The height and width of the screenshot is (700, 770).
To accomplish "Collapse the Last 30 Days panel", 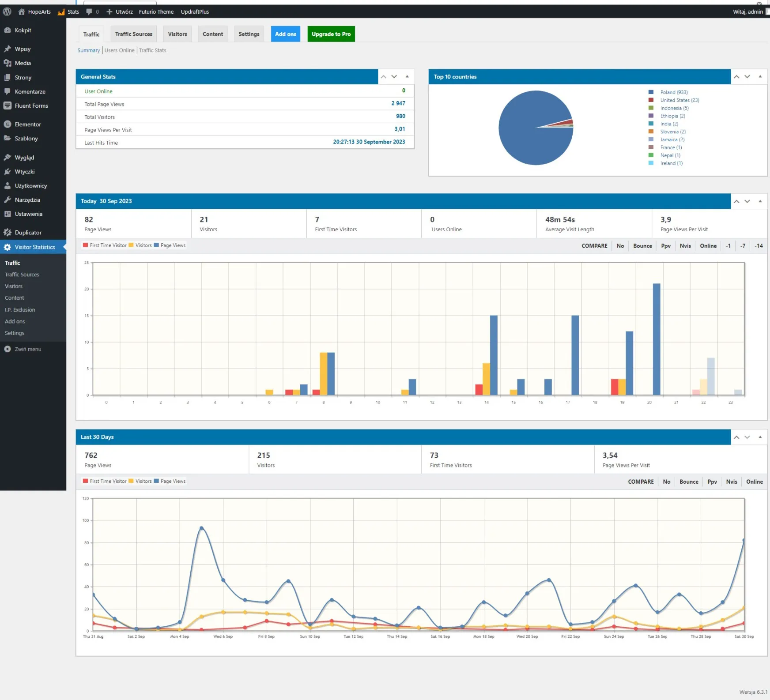I will click(x=760, y=437).
